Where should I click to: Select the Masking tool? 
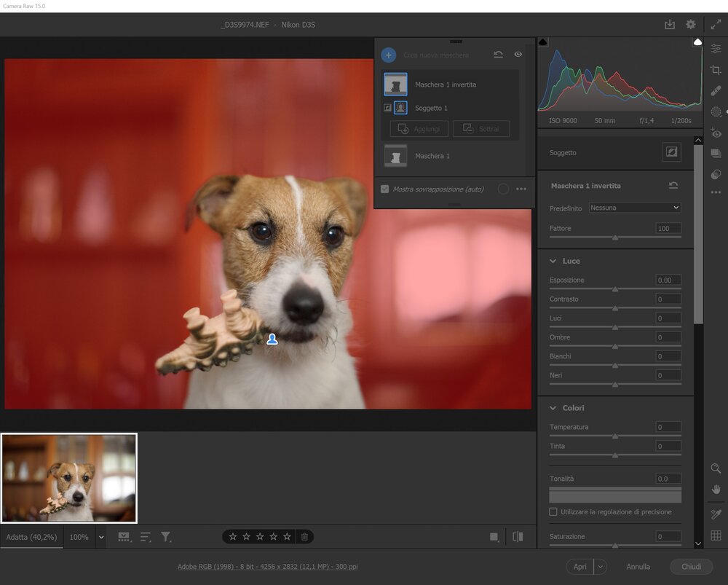click(716, 111)
